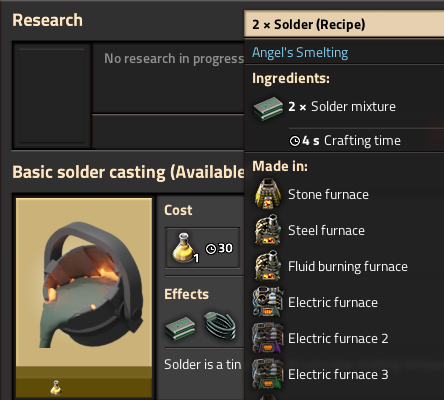
Task: Click the 'Stone furnace' label text
Action: coord(328,194)
